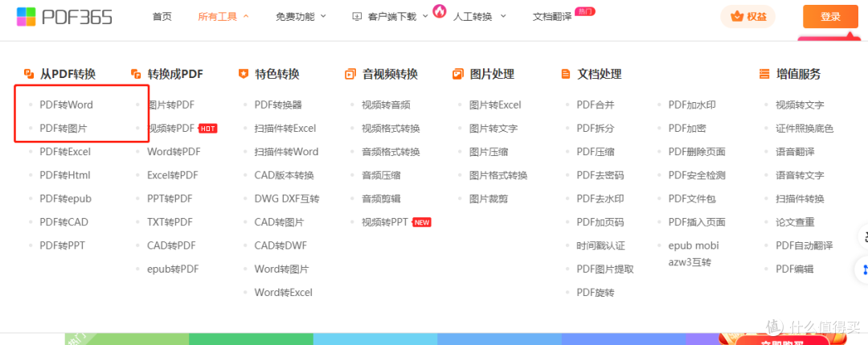Choose DWG DXF互转
Image resolution: width=868 pixels, height=345 pixels.
pyautogui.click(x=287, y=199)
